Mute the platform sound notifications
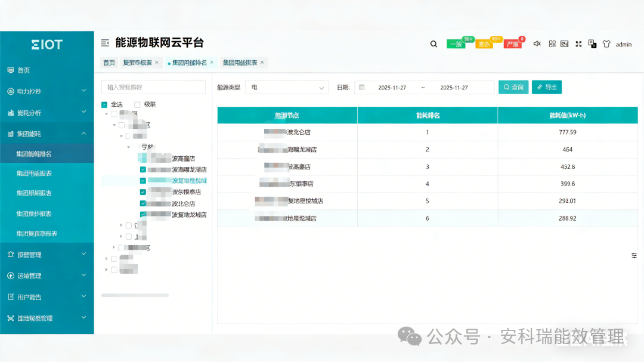The image size is (644, 362). (x=536, y=44)
